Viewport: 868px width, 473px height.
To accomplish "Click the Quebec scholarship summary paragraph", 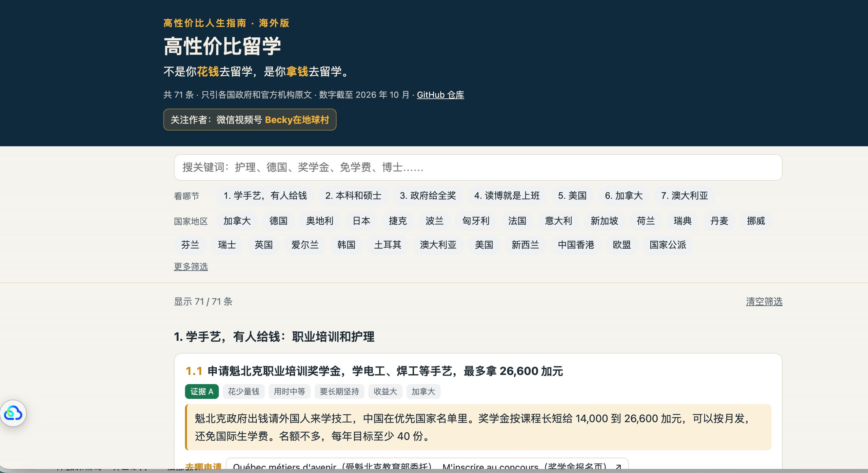I will tap(478, 427).
